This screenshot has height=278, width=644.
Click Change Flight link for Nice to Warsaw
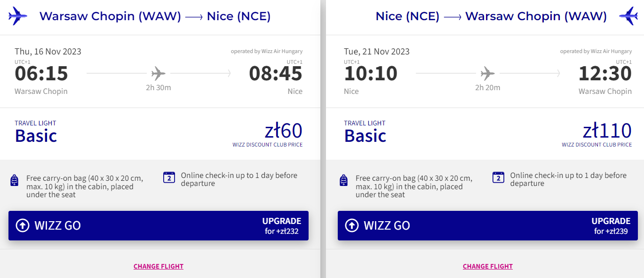coord(488,266)
